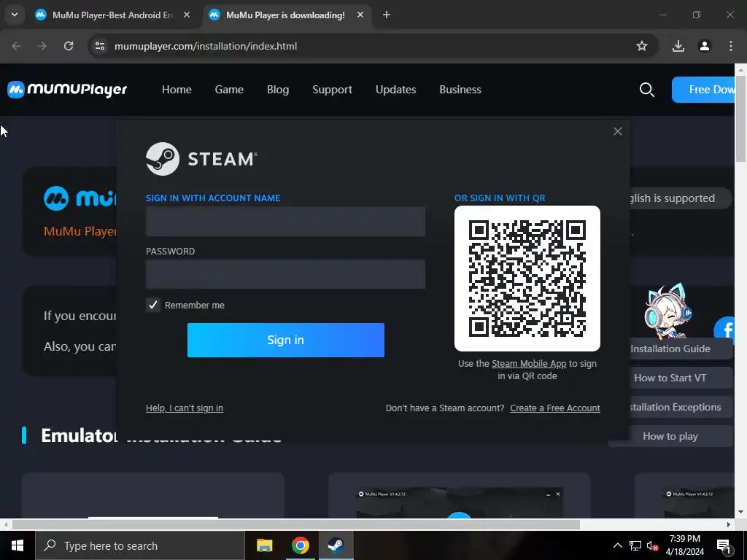Screen dimensions: 747x560
Task: Click the page vertical scrollbar thumb
Action: (x=741, y=117)
